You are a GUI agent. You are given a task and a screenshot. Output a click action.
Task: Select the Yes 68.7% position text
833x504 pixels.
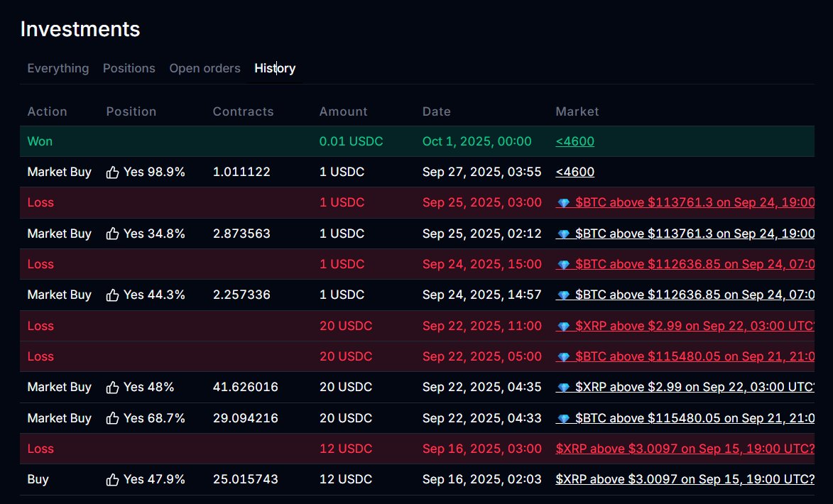point(154,419)
